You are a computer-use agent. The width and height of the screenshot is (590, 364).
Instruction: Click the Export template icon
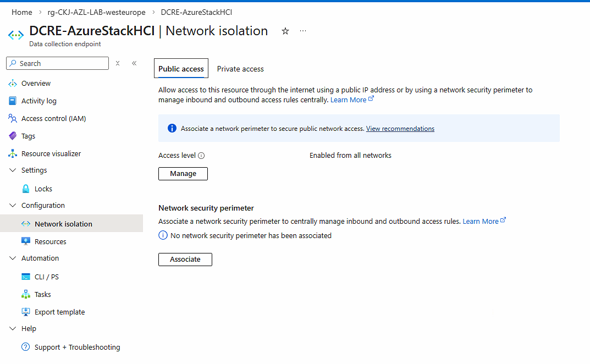(26, 312)
